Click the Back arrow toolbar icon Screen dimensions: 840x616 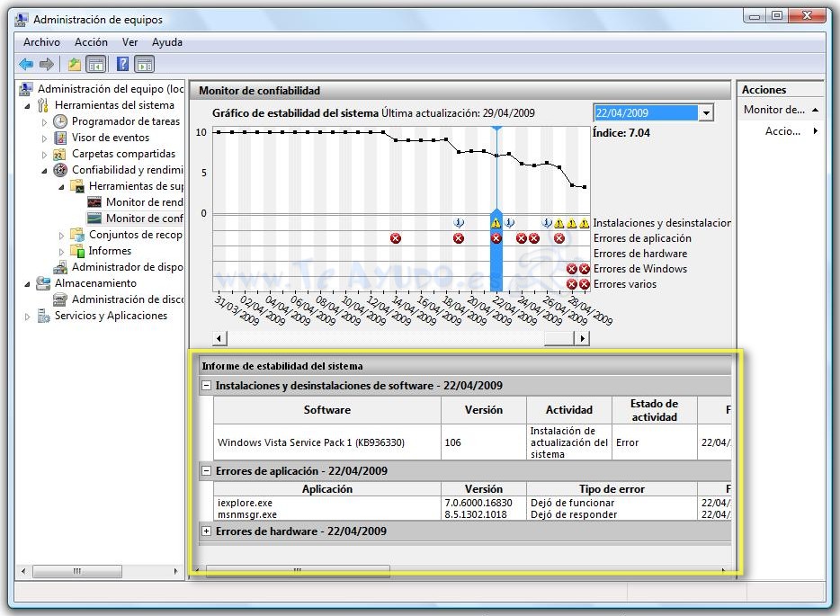pyautogui.click(x=25, y=64)
